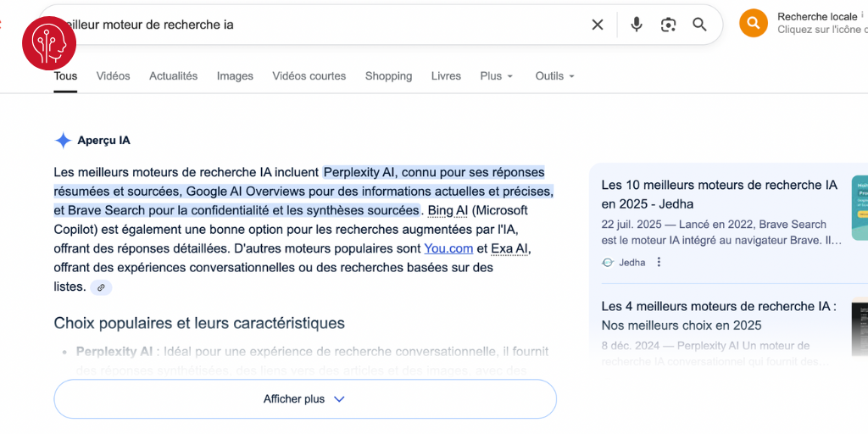Image resolution: width=868 pixels, height=434 pixels.
Task: Switch to the Images tab
Action: (235, 76)
